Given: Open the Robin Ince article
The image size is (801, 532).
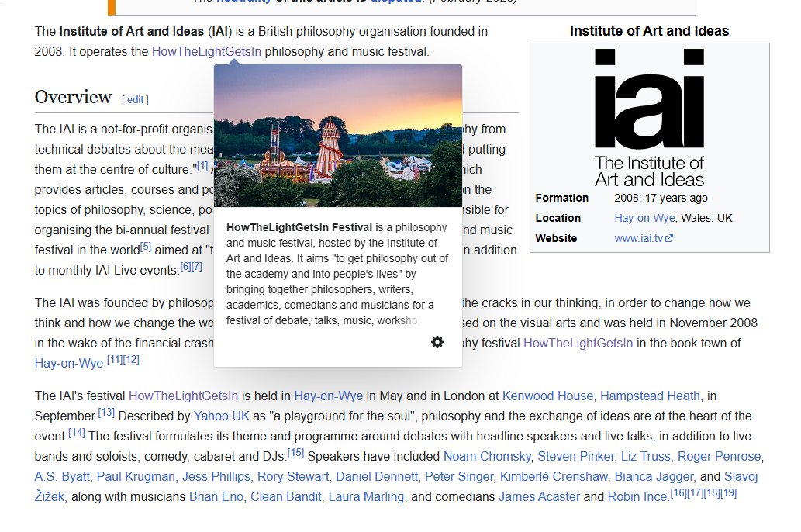Looking at the screenshot, I should [x=637, y=497].
